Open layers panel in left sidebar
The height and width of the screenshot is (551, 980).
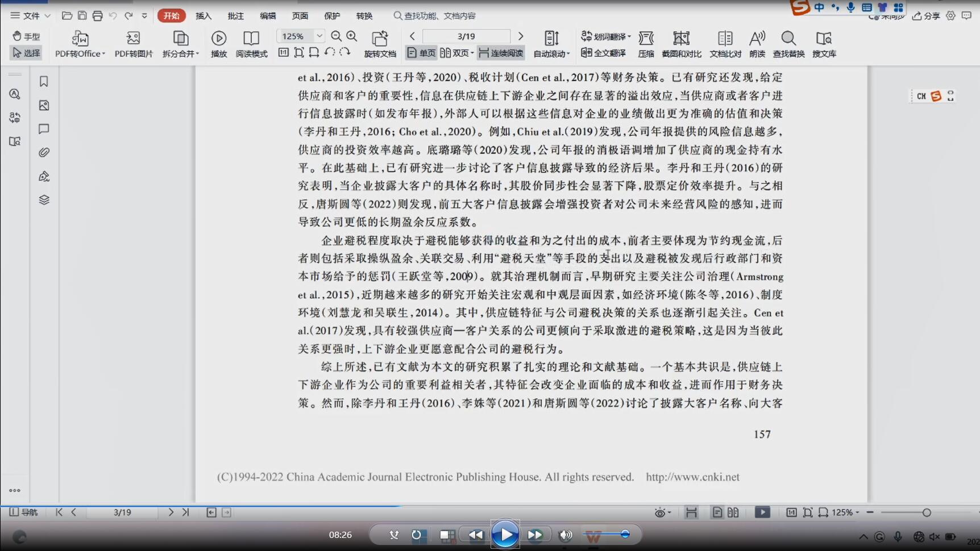(44, 200)
